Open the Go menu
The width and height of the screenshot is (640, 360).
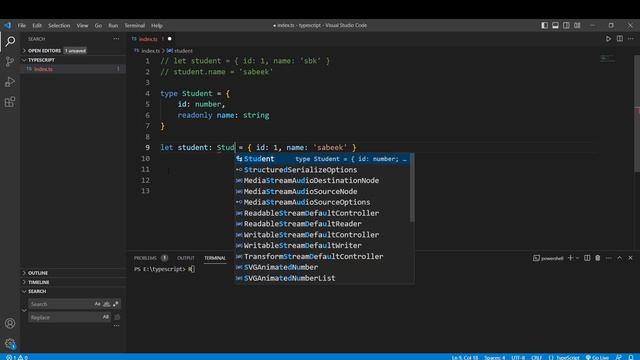98,25
